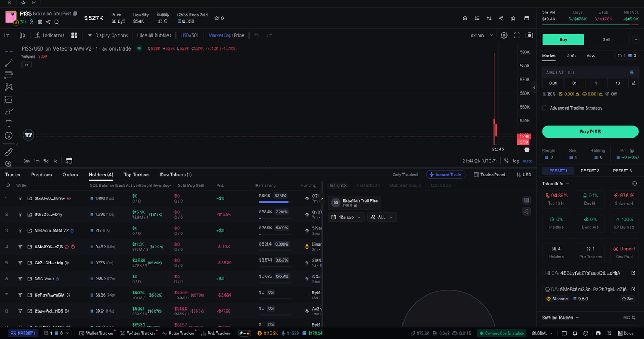The image size is (644, 339).
Task: Select the Limit order tab
Action: point(571,56)
